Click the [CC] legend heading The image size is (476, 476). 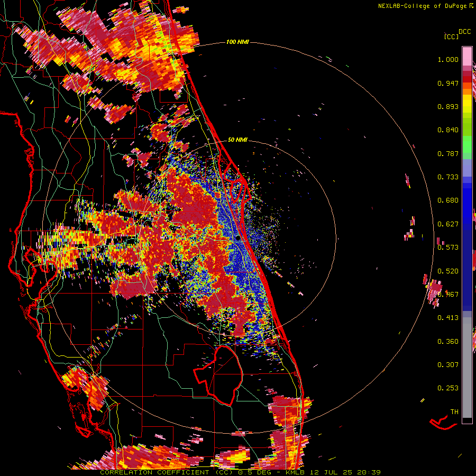(x=451, y=36)
